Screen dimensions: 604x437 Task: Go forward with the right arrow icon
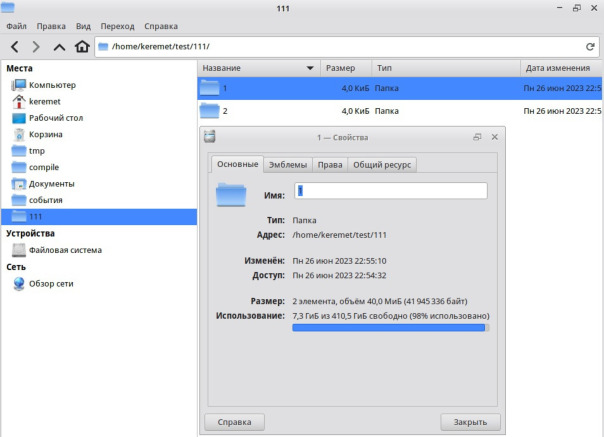click(x=36, y=47)
